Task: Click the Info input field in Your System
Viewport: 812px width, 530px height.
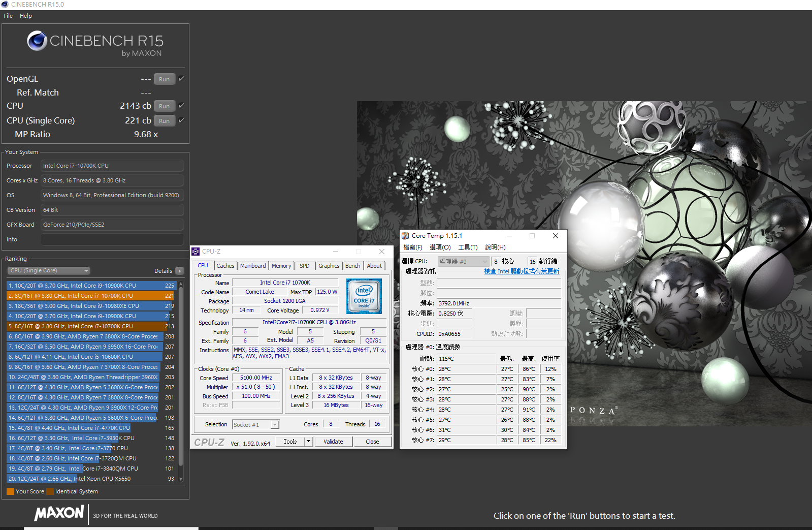Action: tap(112, 239)
